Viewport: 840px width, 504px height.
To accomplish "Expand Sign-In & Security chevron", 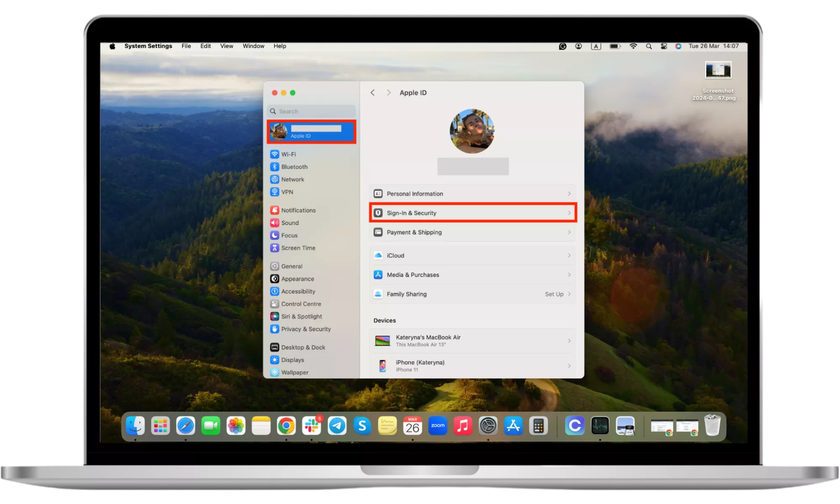I will (x=569, y=213).
